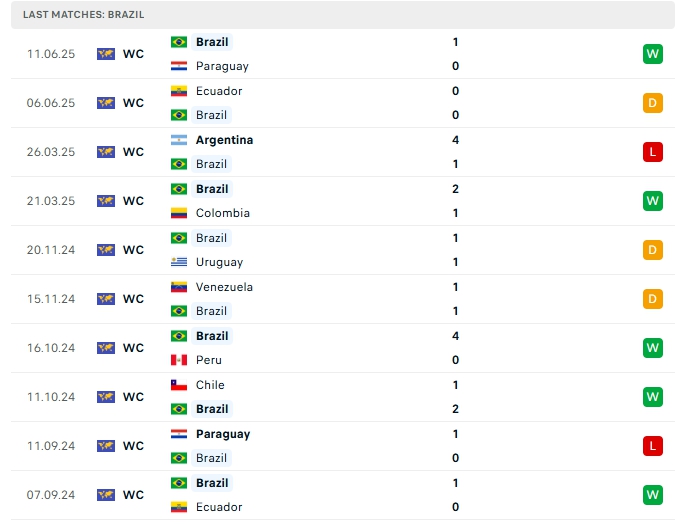The width and height of the screenshot is (684, 524).
Task: Select the Chile team name
Action: click(210, 385)
